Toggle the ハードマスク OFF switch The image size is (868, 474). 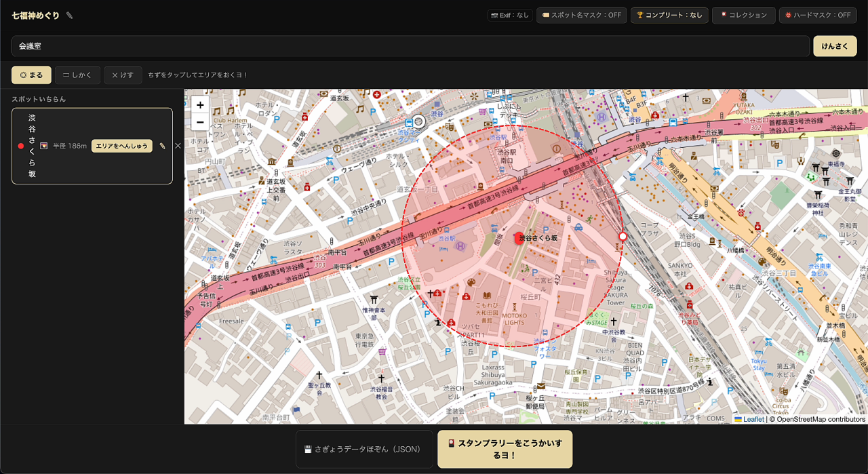click(818, 16)
